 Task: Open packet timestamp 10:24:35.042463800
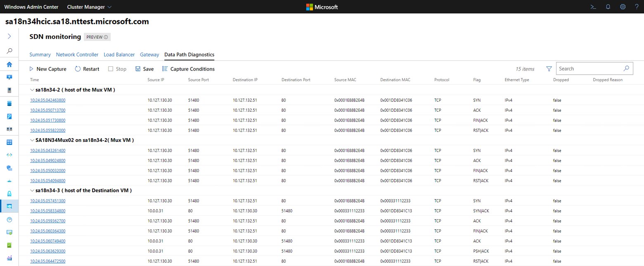[48, 100]
